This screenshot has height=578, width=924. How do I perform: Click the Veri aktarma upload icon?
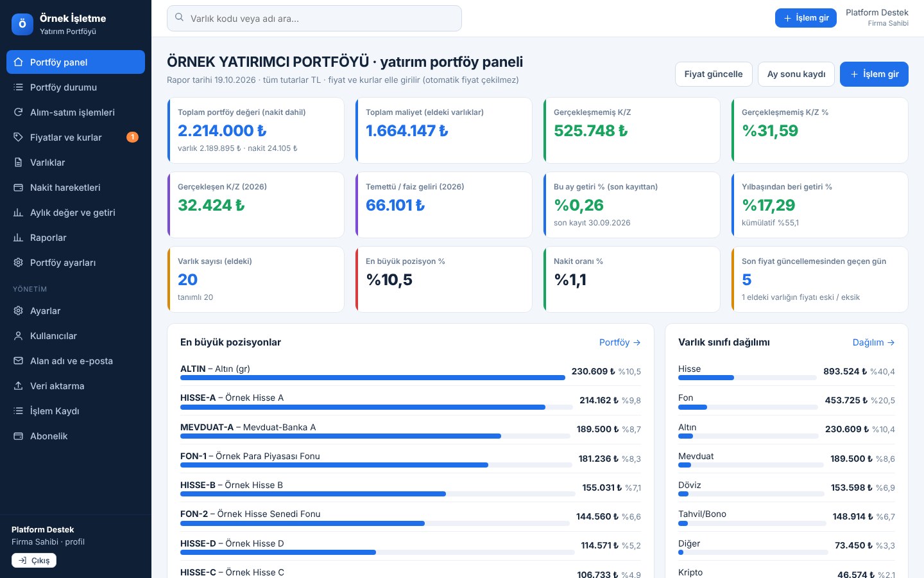(x=18, y=386)
